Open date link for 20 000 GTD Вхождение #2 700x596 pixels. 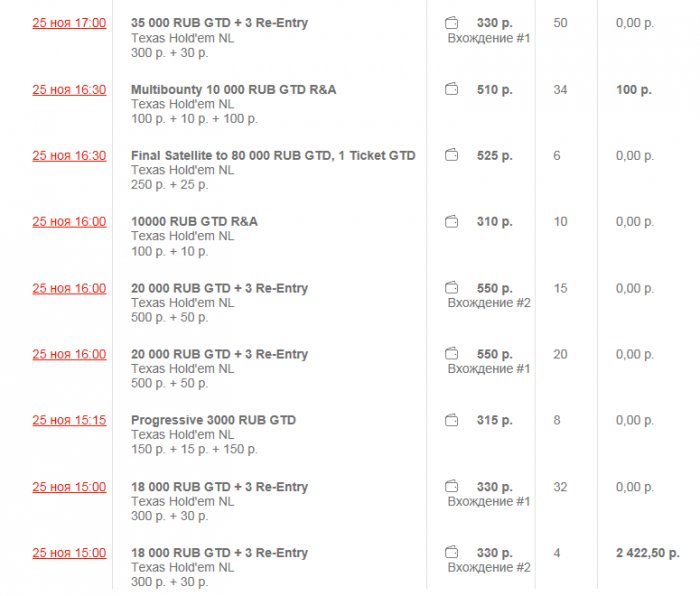tap(69, 288)
